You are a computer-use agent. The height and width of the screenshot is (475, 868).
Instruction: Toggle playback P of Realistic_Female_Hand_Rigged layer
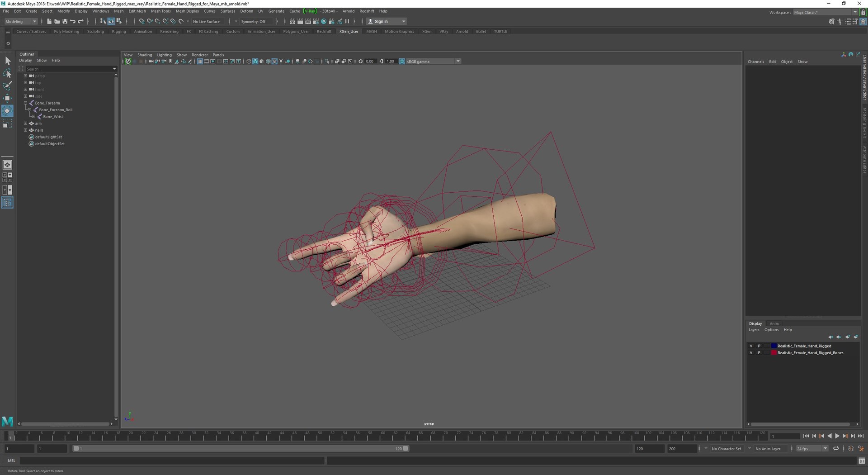click(x=759, y=346)
